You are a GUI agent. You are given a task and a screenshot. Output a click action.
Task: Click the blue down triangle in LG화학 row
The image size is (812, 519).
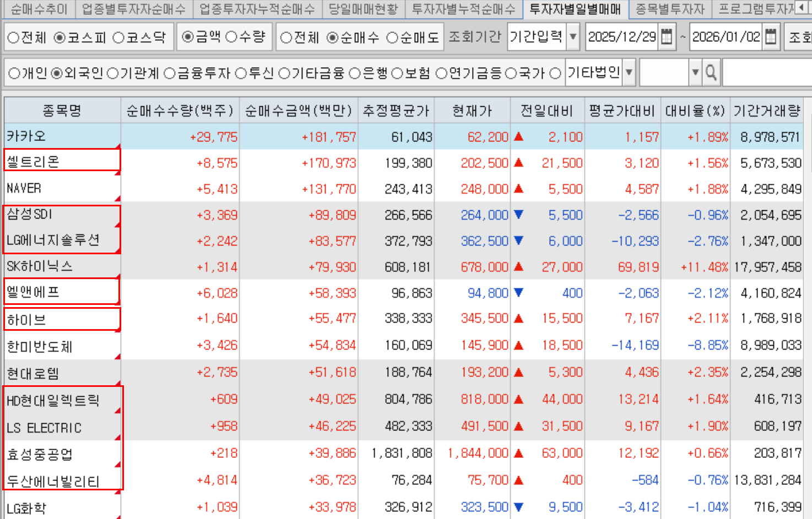pyautogui.click(x=518, y=507)
